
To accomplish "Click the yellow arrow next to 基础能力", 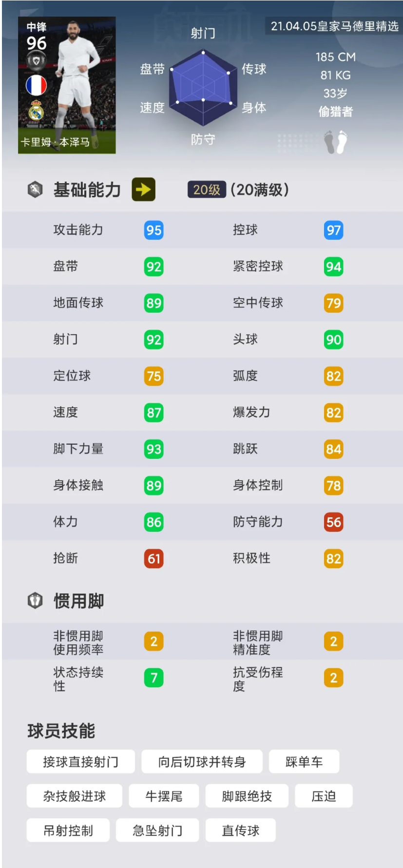I will coord(143,189).
